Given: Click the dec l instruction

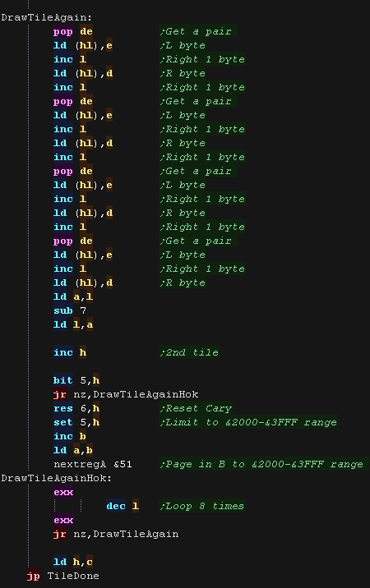Looking at the screenshot, I should (123, 506).
